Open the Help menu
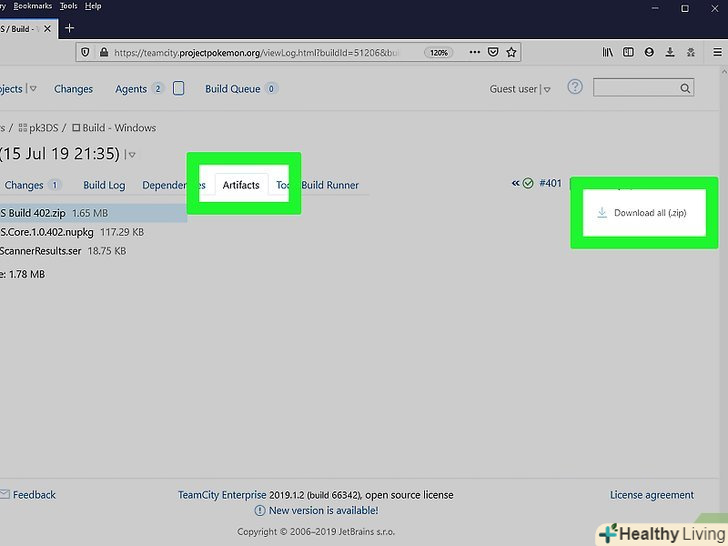Image resolution: width=728 pixels, height=546 pixels. pyautogui.click(x=93, y=6)
